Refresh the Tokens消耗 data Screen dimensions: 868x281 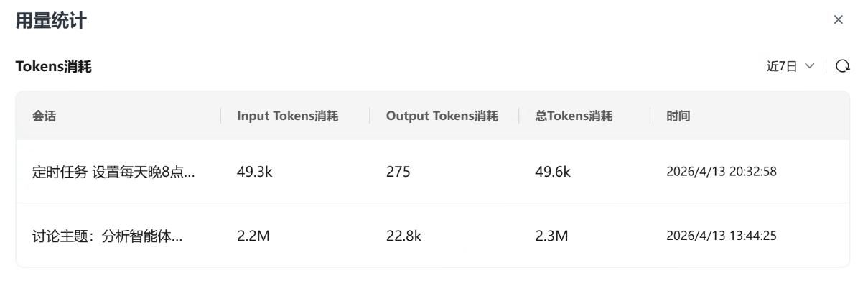point(844,66)
